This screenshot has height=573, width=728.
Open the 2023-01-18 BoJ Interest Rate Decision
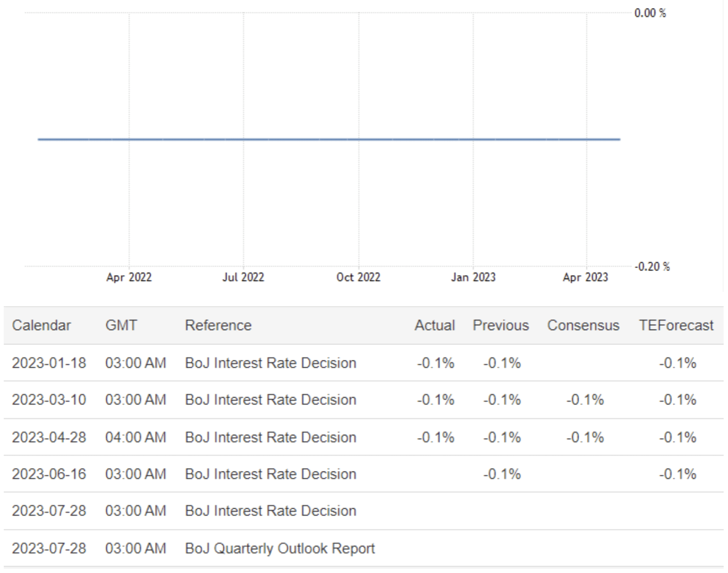click(x=270, y=363)
